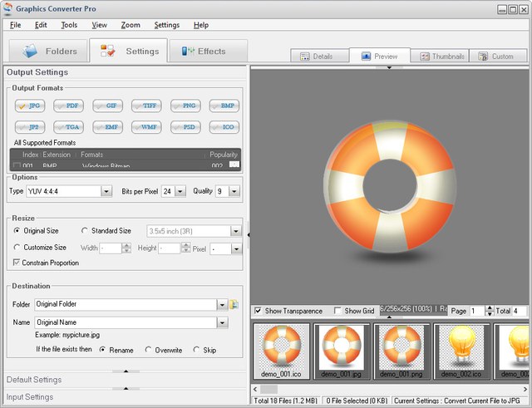
Task: Select the Overwrite radio option
Action: (x=149, y=350)
